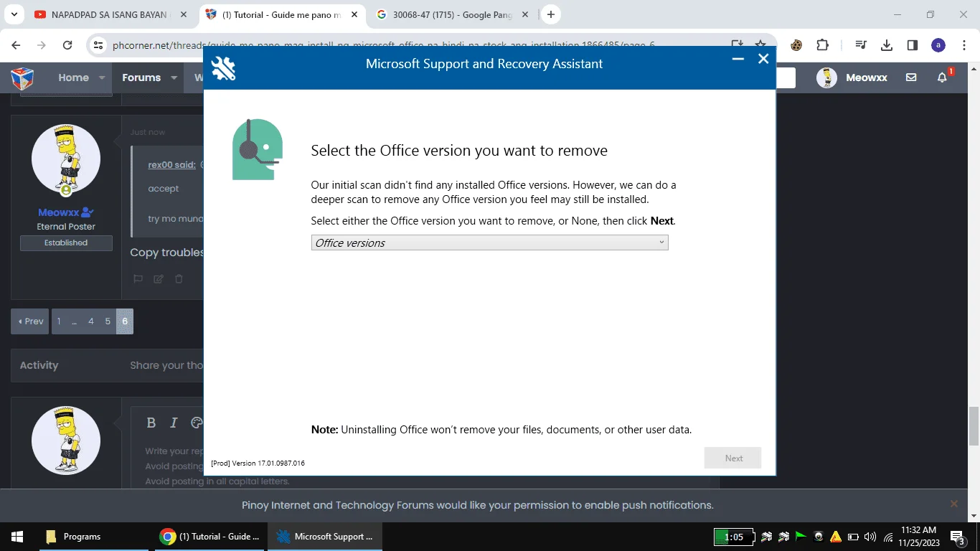Expand the Forums dropdown arrow
The height and width of the screenshot is (551, 980).
coord(174,77)
